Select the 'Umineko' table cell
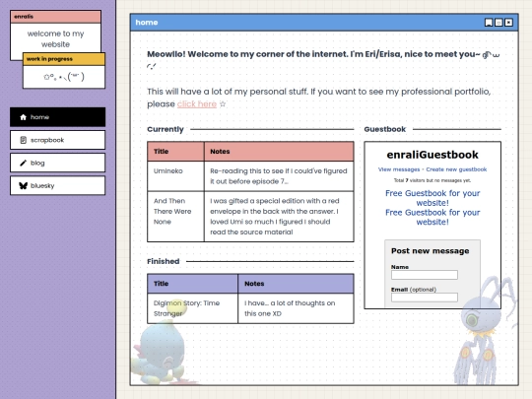 tap(175, 176)
